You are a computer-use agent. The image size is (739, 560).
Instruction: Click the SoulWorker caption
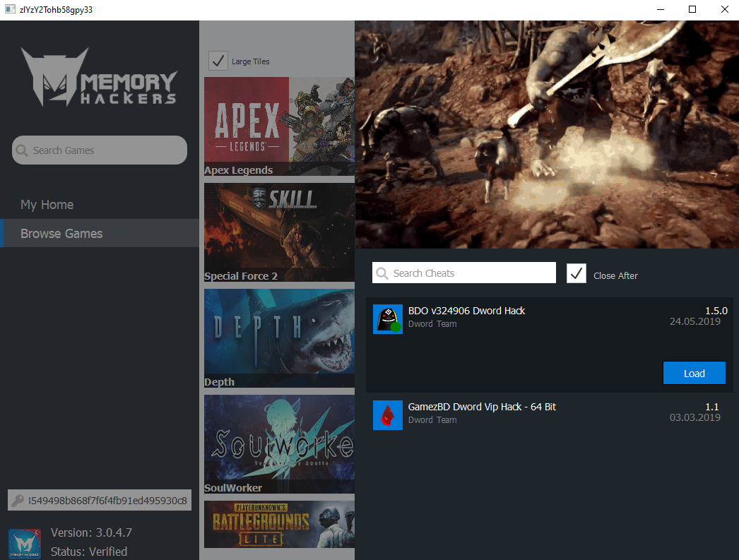(233, 488)
